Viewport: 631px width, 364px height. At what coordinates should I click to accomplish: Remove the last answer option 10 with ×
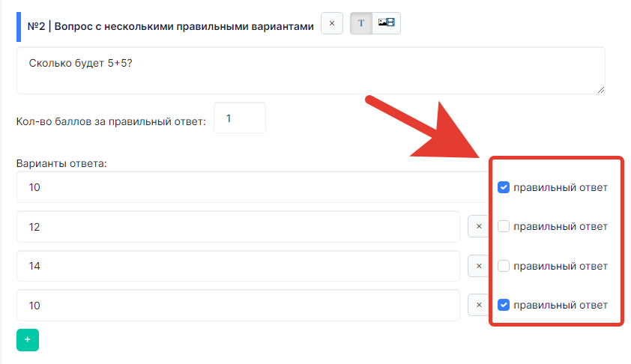(x=478, y=305)
